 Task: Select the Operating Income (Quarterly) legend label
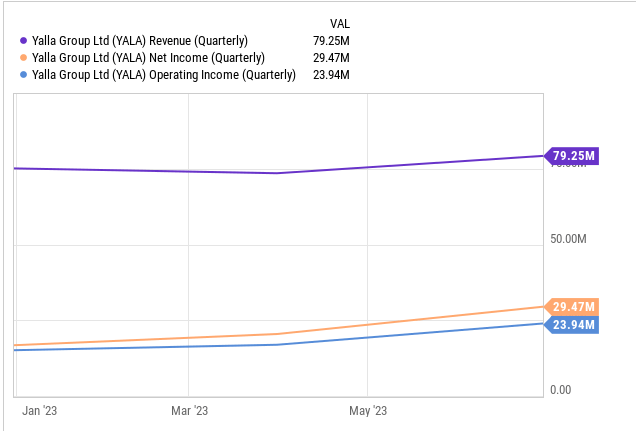pyautogui.click(x=164, y=75)
